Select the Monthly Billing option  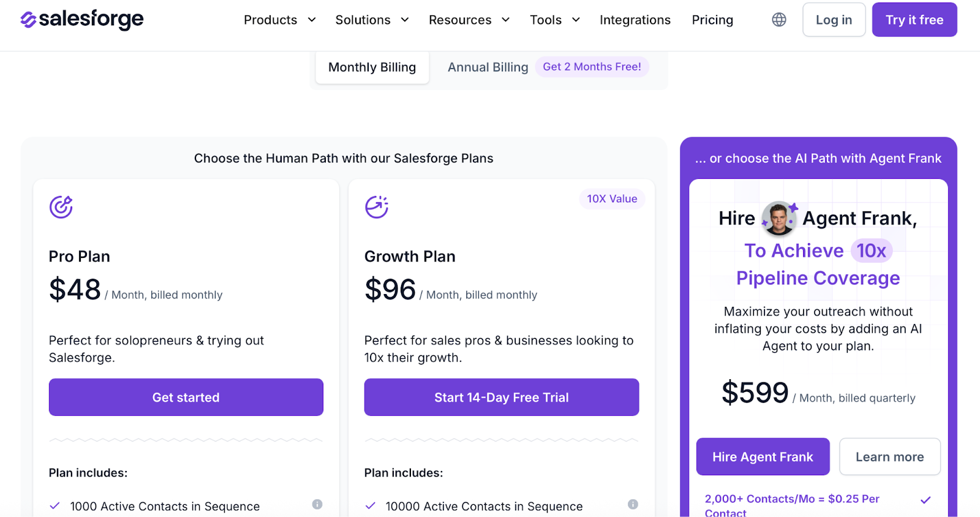[x=372, y=67]
